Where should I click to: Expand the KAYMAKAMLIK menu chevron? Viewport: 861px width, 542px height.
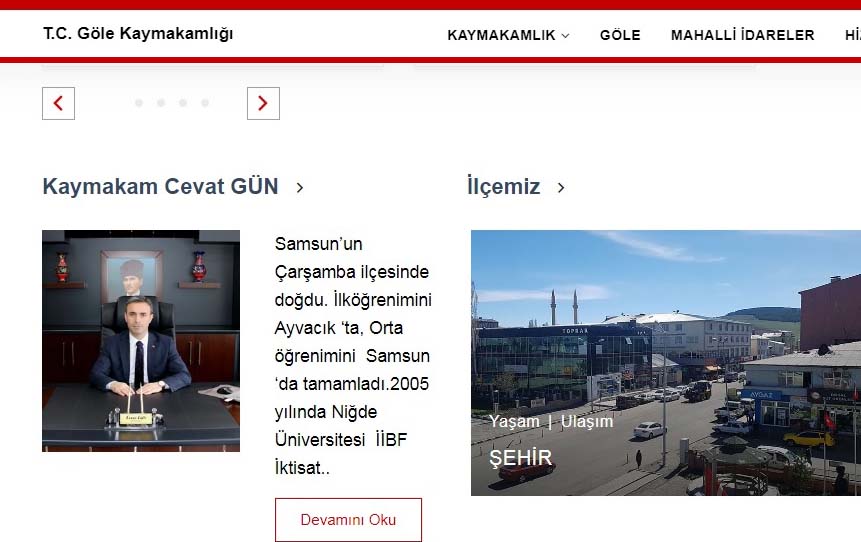(x=565, y=36)
